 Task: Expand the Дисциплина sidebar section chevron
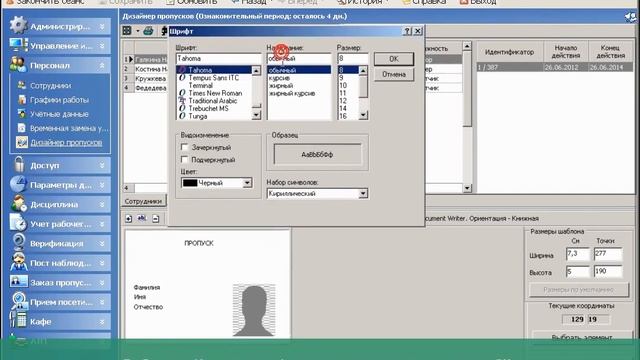point(102,204)
